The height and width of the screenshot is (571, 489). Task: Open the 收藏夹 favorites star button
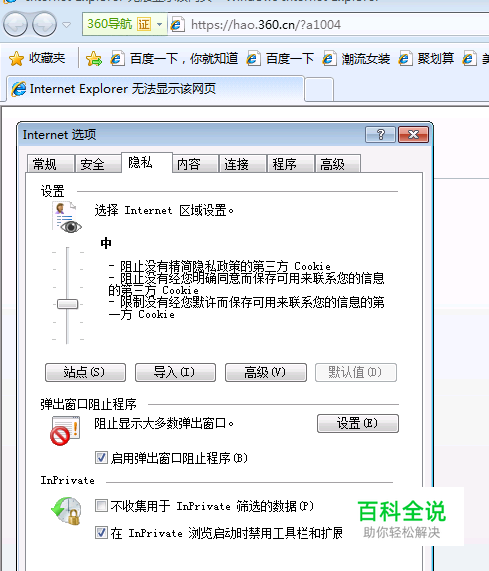click(37, 58)
